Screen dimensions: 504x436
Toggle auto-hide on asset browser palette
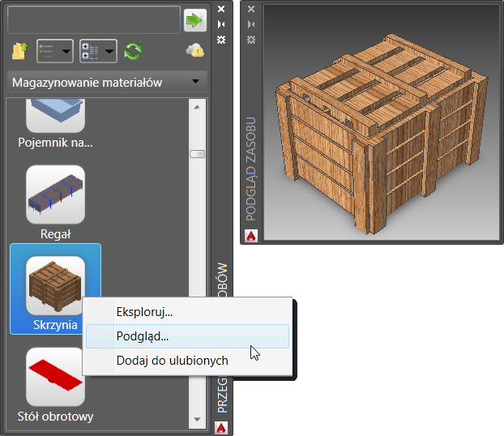(221, 24)
